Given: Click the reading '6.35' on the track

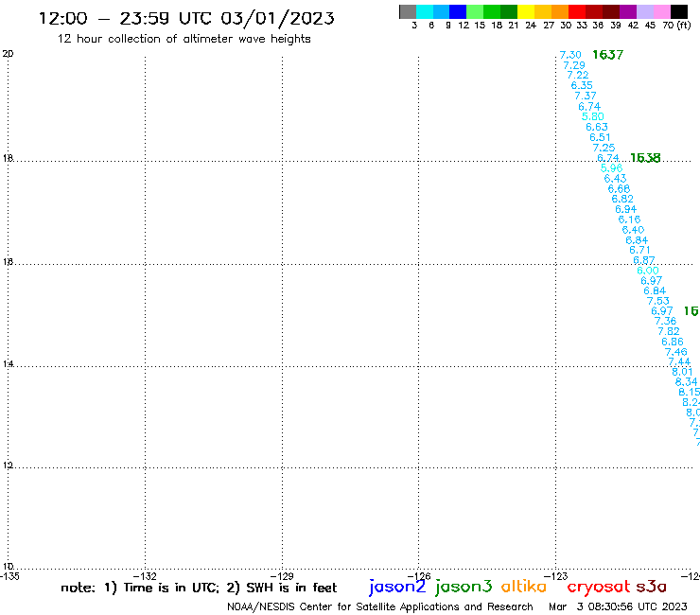Looking at the screenshot, I should (x=582, y=85).
